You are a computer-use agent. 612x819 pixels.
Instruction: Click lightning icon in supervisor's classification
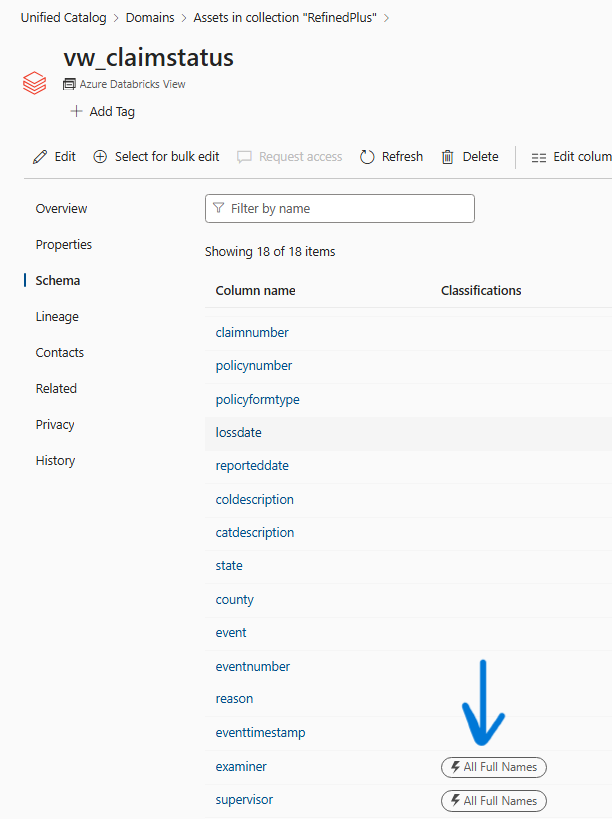click(x=455, y=800)
